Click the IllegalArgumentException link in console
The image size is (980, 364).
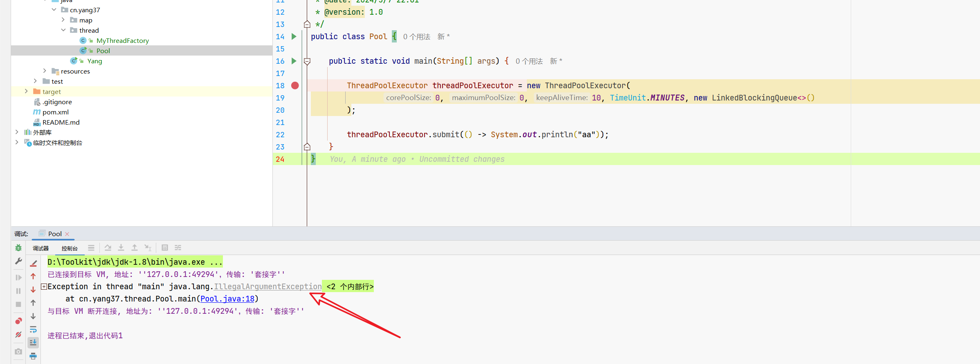268,286
